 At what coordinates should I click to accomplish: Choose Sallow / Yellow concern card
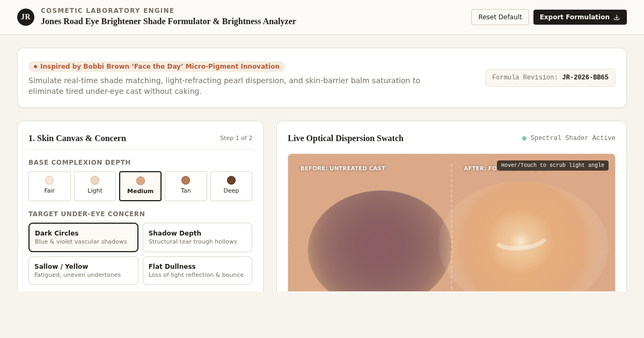pyautogui.click(x=83, y=270)
